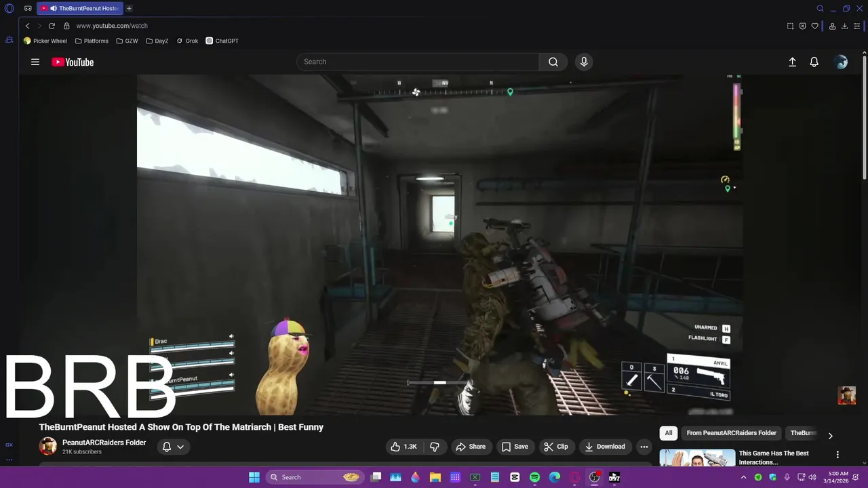Expand the GZW bookmark folder
The width and height of the screenshot is (868, 488).
pyautogui.click(x=127, y=41)
